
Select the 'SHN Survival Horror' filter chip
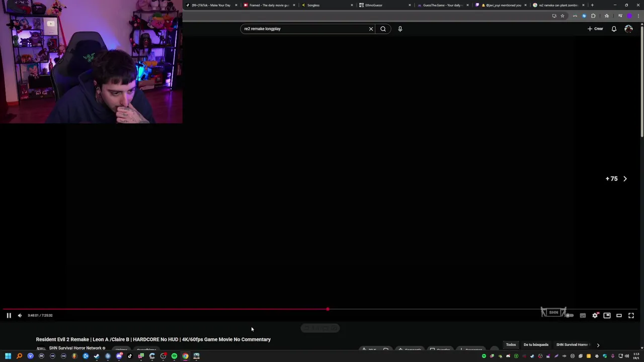tap(573, 345)
